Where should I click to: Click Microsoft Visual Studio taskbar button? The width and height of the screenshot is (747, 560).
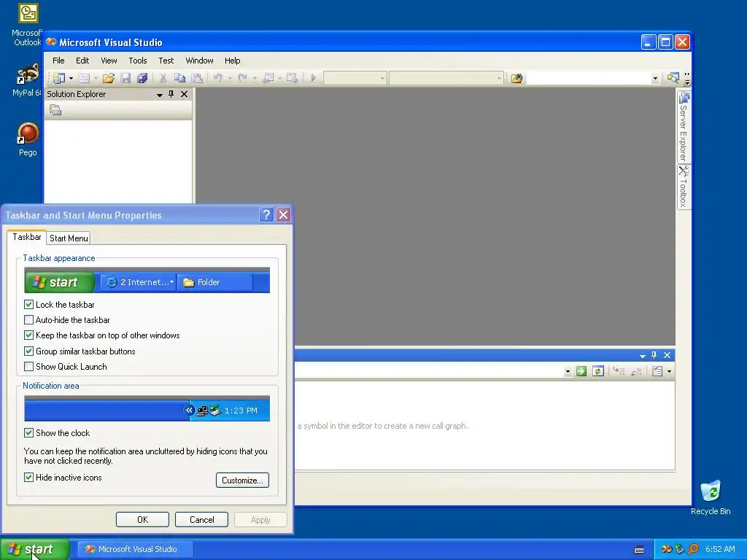(x=135, y=550)
